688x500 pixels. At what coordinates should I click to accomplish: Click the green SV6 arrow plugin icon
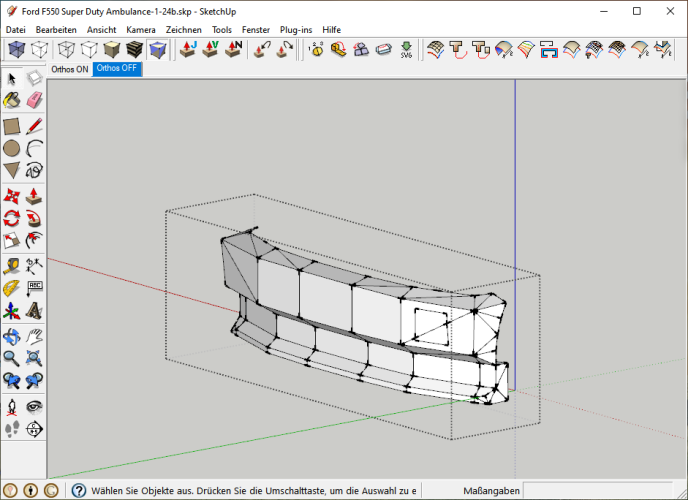[406, 50]
